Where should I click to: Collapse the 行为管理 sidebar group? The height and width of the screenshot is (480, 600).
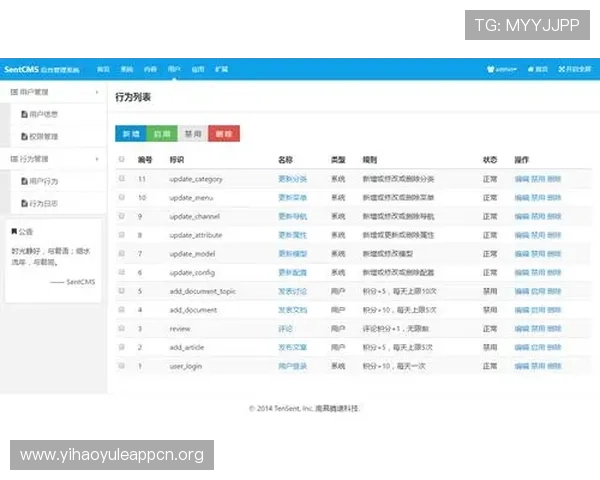point(54,159)
